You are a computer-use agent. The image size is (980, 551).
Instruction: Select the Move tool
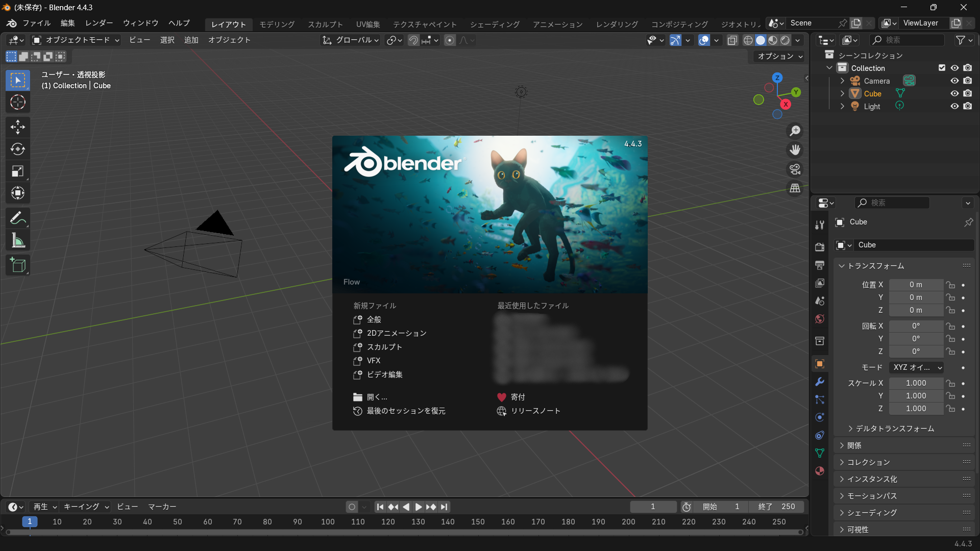18,127
